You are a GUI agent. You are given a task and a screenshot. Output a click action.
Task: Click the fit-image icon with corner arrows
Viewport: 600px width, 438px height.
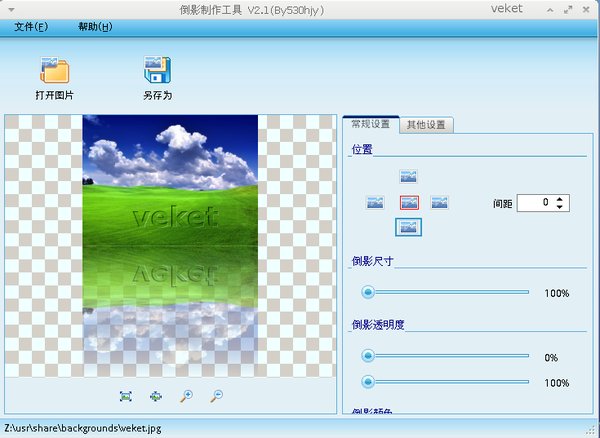(x=126, y=396)
